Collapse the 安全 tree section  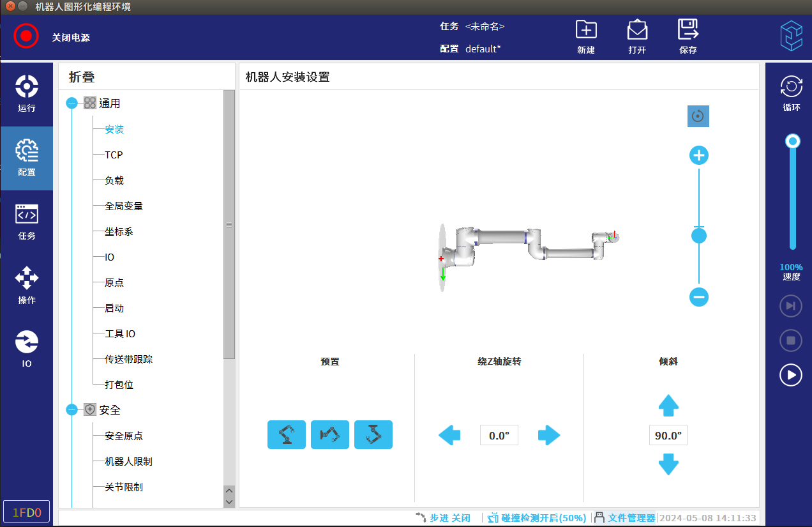(x=71, y=410)
